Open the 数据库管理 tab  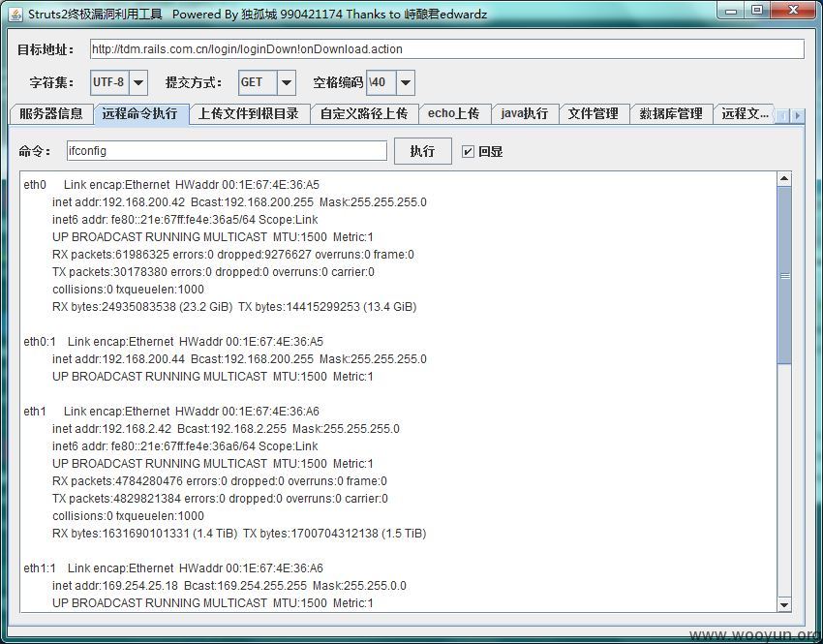pyautogui.click(x=671, y=114)
